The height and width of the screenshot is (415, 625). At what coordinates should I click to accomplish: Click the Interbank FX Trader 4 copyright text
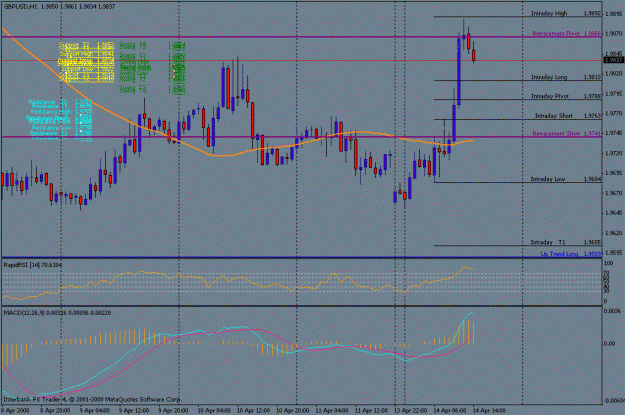(92, 399)
